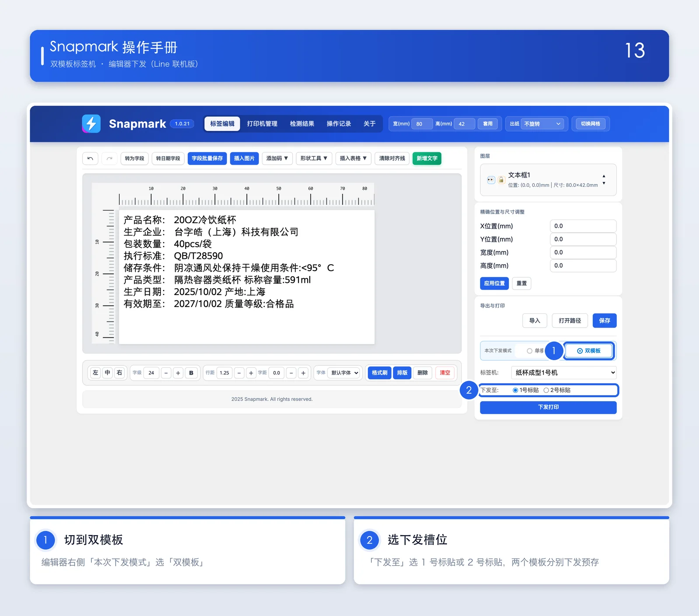Click the 字段批量保存 button

pos(207,158)
